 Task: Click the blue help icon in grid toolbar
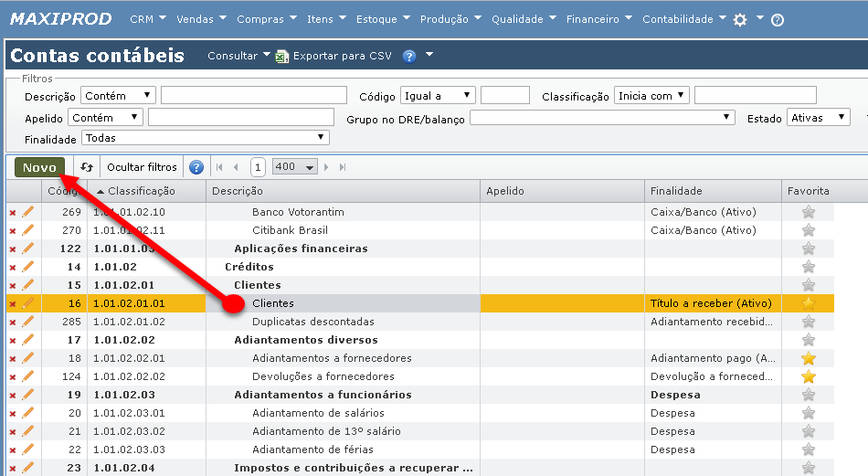[x=196, y=167]
